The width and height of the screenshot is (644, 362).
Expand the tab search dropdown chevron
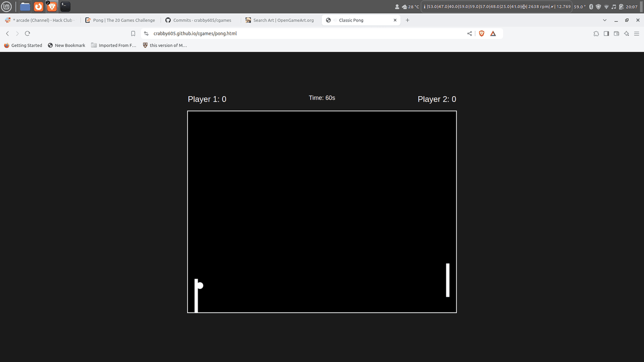pyautogui.click(x=605, y=20)
